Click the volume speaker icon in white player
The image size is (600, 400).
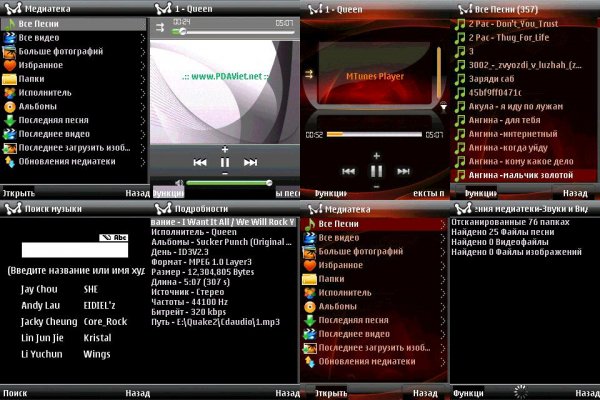point(179,183)
